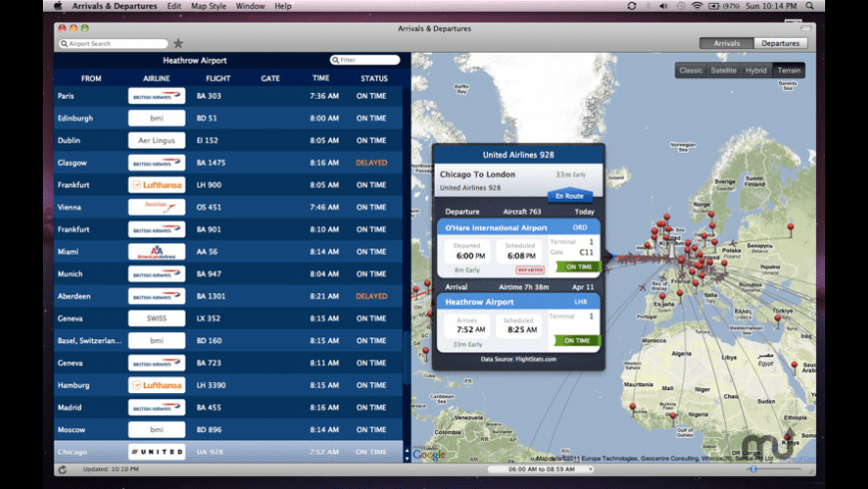Viewport: 868px width, 489px height.
Task: Click the DELAYED status for BA 1475
Action: tap(371, 163)
